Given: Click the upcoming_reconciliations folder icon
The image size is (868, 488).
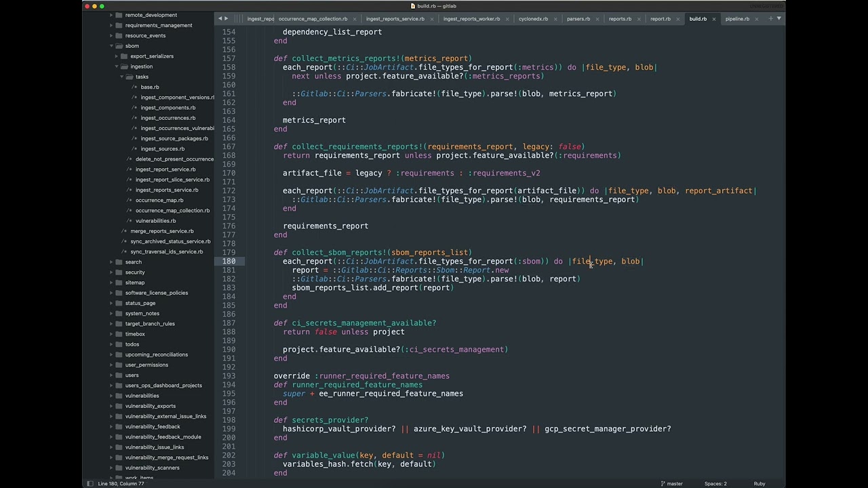Looking at the screenshot, I should point(119,354).
